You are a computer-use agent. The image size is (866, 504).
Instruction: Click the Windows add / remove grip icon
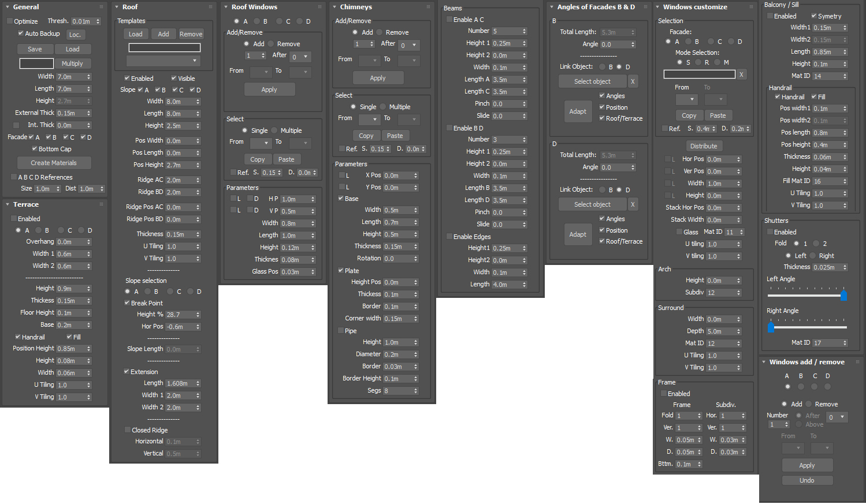click(857, 362)
